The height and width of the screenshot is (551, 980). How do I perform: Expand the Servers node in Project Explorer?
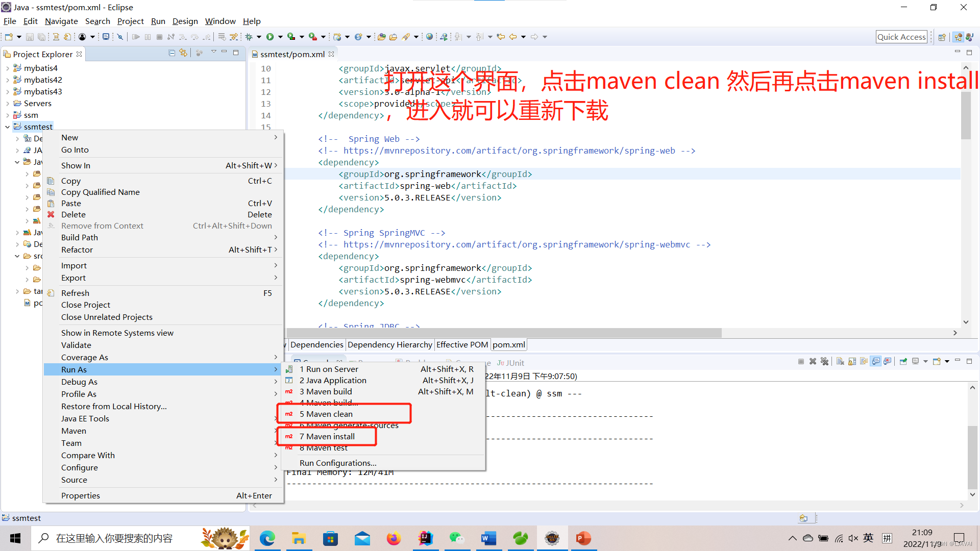[7, 103]
